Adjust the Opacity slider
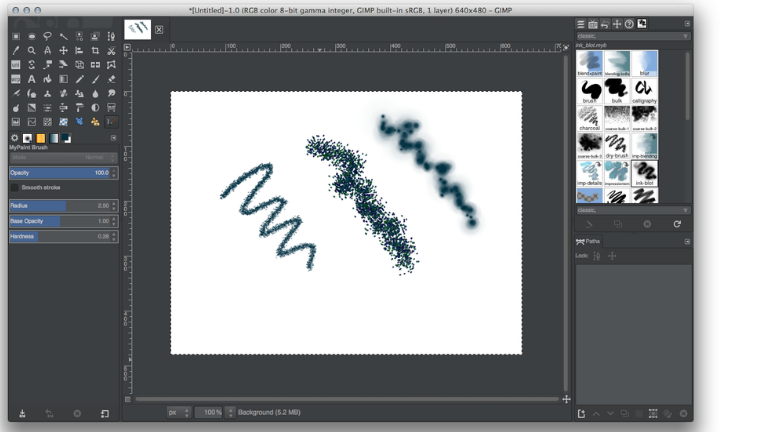 click(x=63, y=173)
